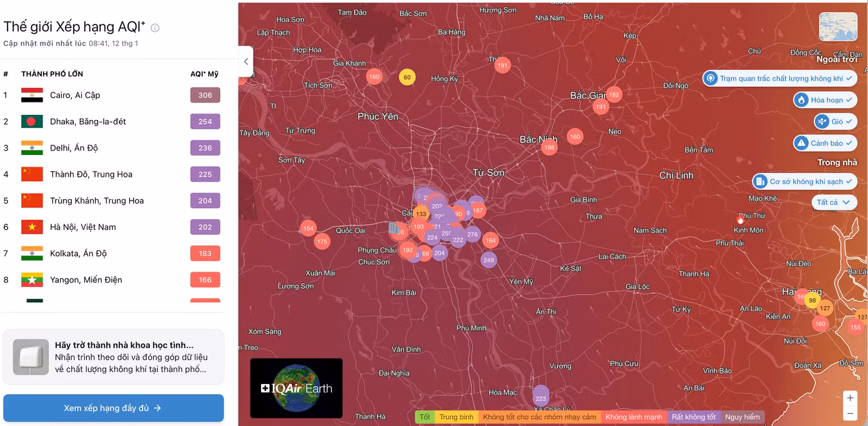868x426 pixels.
Task: Toggle the Gió wind layer
Action: (x=835, y=122)
